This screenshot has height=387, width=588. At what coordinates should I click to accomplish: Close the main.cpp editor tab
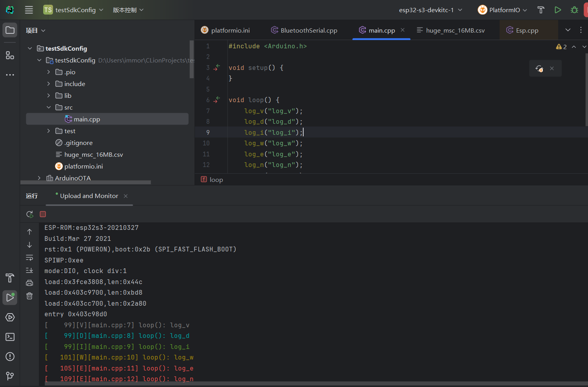(x=403, y=30)
